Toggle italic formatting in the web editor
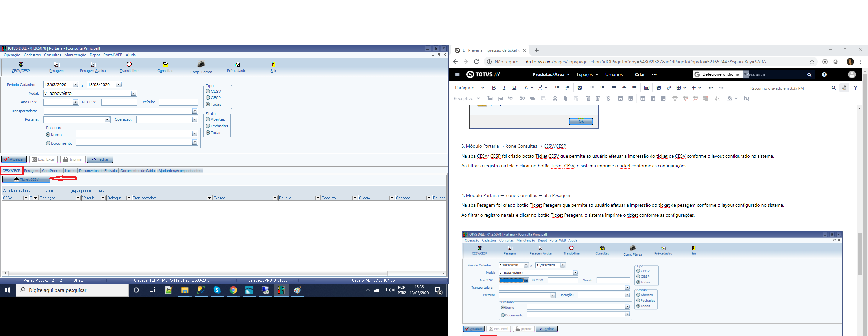The width and height of the screenshot is (868, 336). coord(504,88)
